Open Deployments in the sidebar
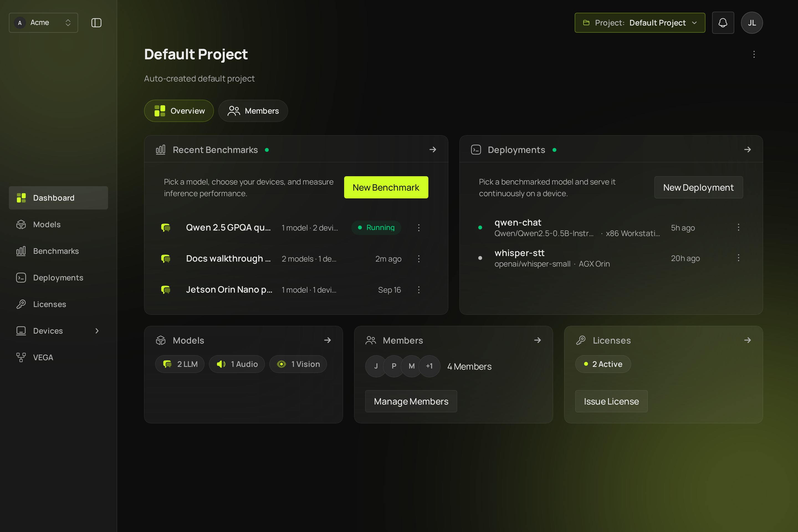798x532 pixels. tap(58, 278)
